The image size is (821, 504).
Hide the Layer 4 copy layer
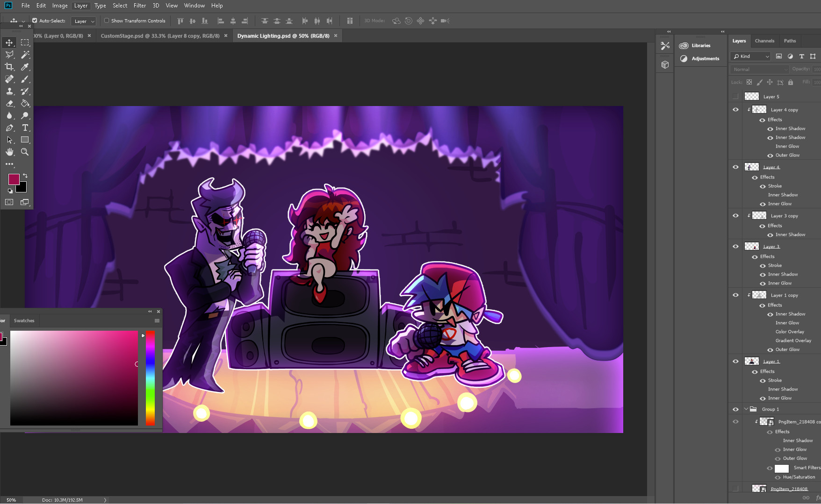735,109
